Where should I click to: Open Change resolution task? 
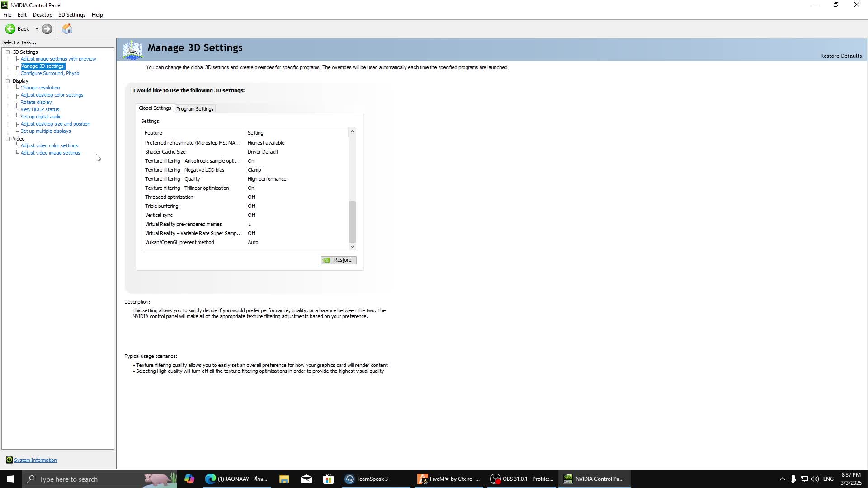tap(40, 88)
